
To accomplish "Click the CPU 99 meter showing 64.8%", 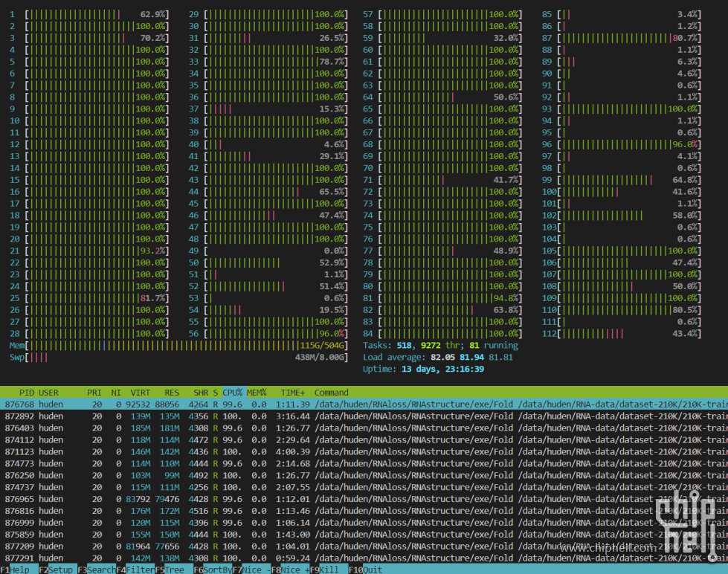I will 622,180.
